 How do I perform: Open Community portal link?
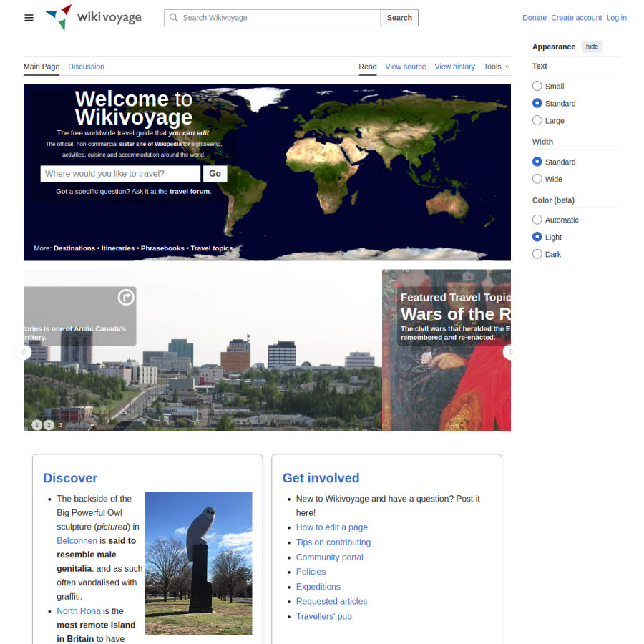[330, 557]
